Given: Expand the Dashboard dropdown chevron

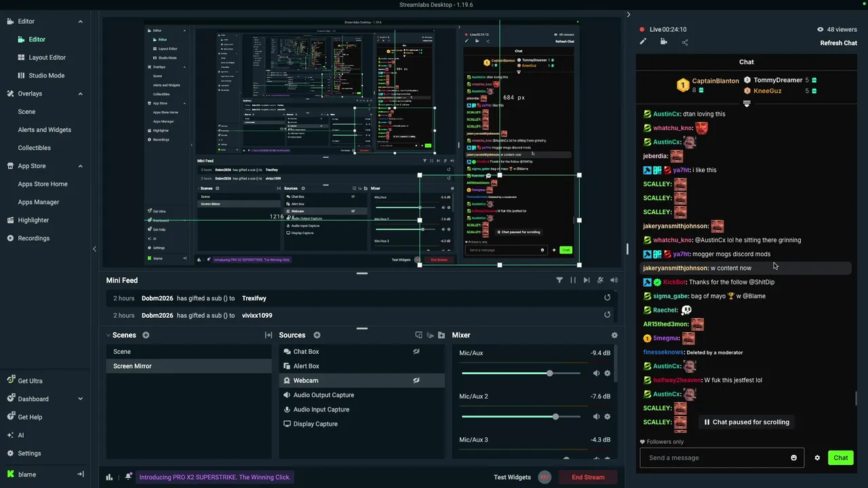Looking at the screenshot, I should pyautogui.click(x=80, y=399).
